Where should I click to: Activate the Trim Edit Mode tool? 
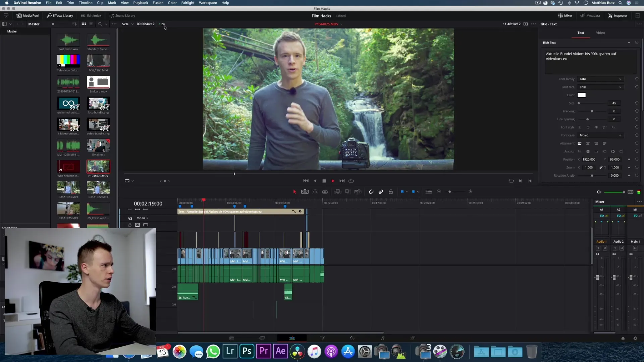305,192
